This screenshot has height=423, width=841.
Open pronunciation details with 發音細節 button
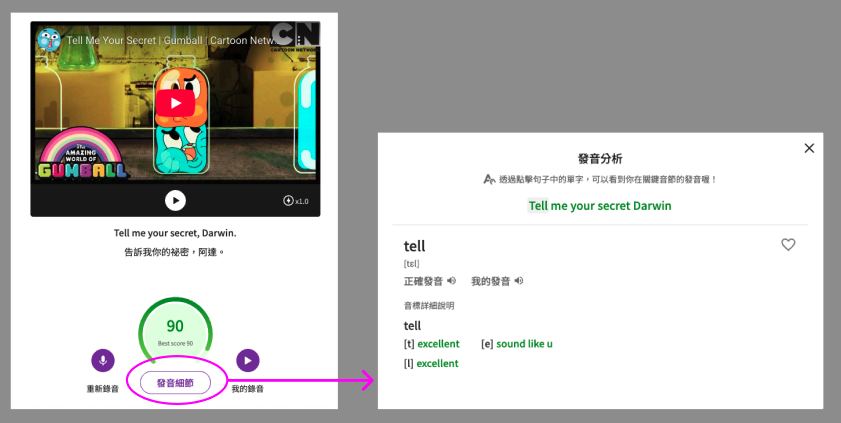(175, 382)
